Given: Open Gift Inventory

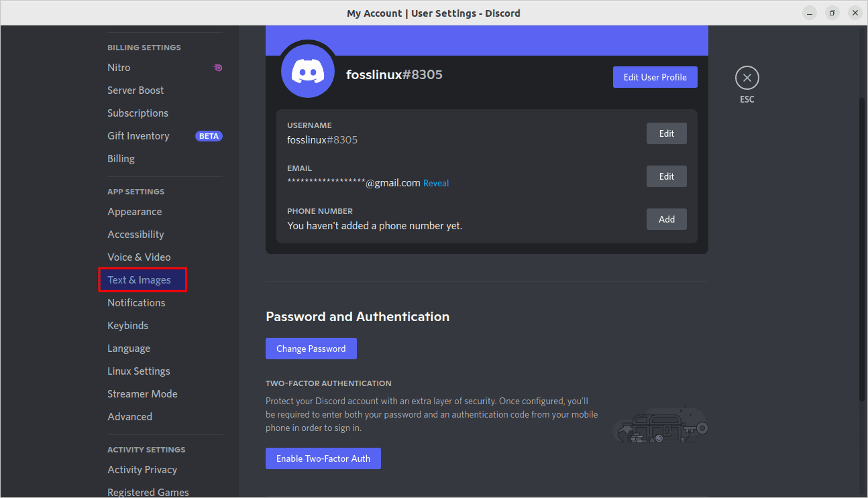Looking at the screenshot, I should click(x=138, y=136).
